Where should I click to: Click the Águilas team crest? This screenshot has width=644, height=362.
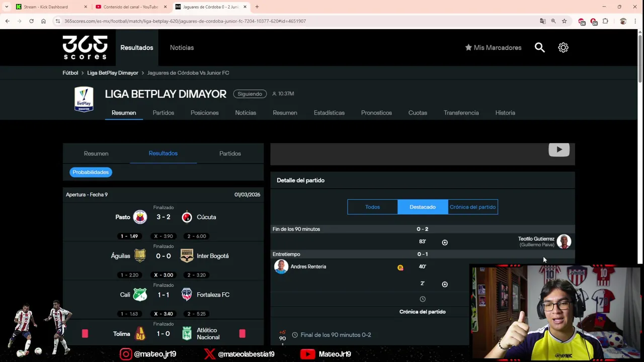[x=140, y=255]
